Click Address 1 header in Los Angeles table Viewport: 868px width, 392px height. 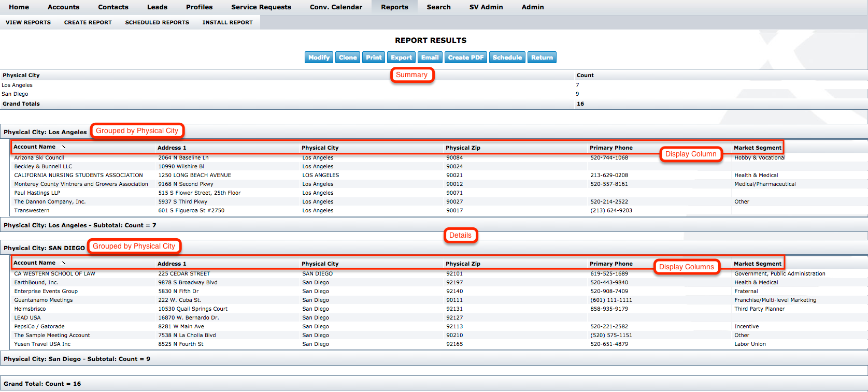(x=172, y=148)
